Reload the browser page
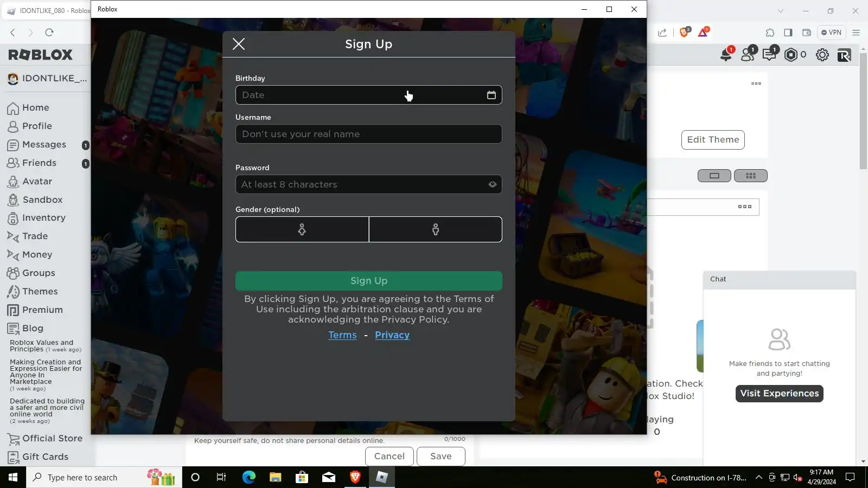 click(x=49, y=33)
